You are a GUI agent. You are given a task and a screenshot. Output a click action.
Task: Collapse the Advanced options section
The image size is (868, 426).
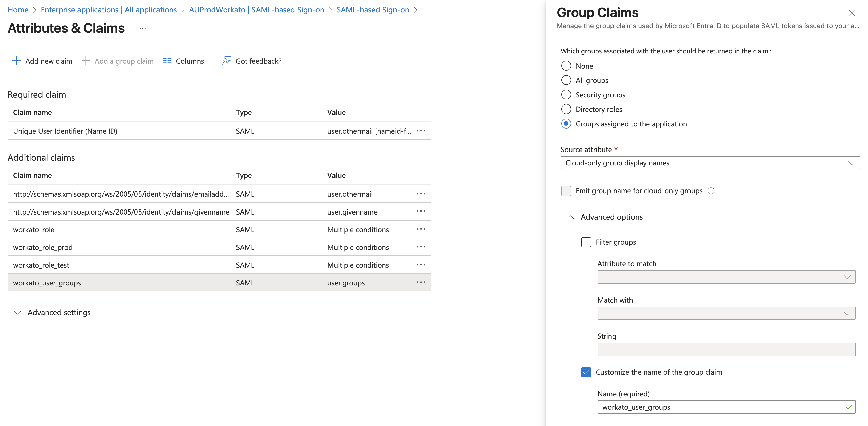(x=570, y=217)
